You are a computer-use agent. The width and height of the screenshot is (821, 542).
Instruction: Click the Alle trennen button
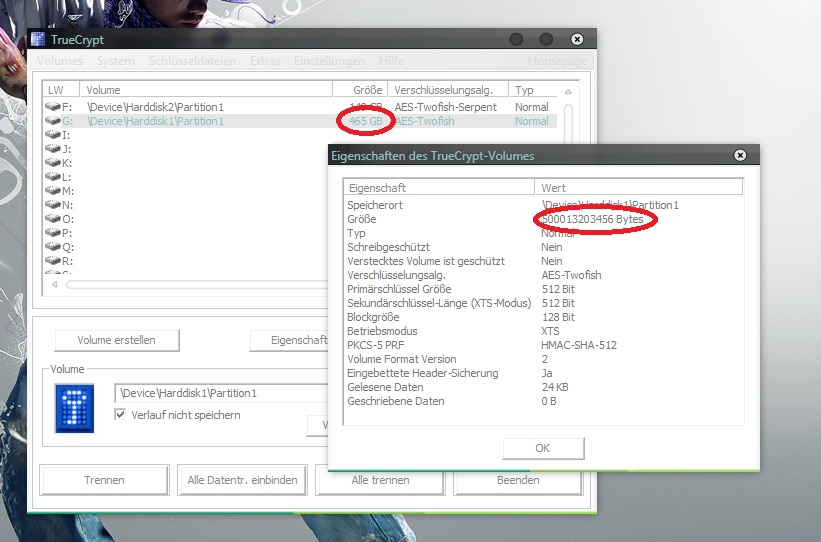point(380,480)
